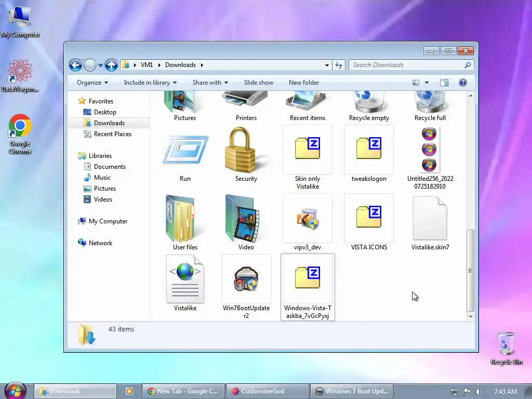Click the file list scroll up arrow
Screen dimensions: 532x399
click(x=470, y=96)
